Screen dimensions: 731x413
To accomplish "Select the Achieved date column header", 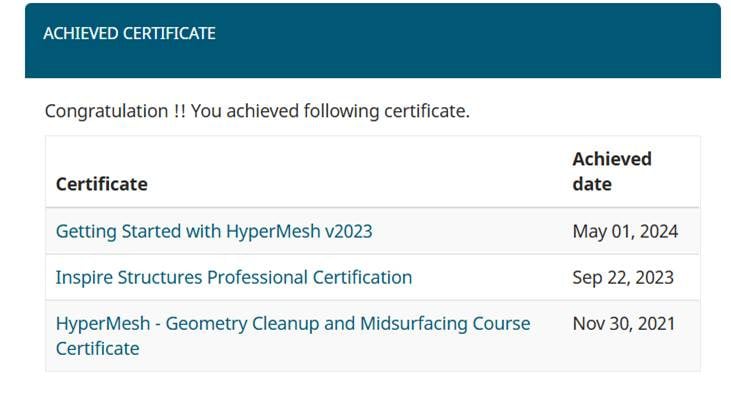I will coord(612,172).
